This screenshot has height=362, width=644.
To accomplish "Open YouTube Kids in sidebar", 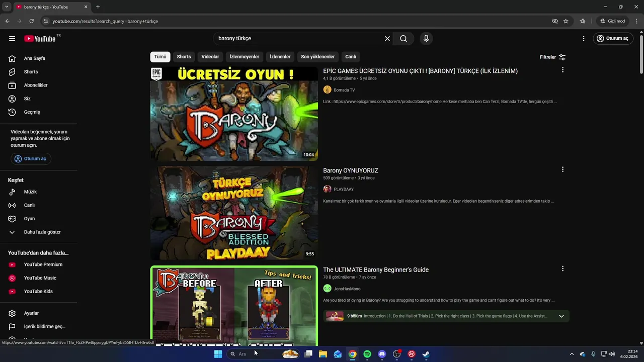I will (38, 291).
